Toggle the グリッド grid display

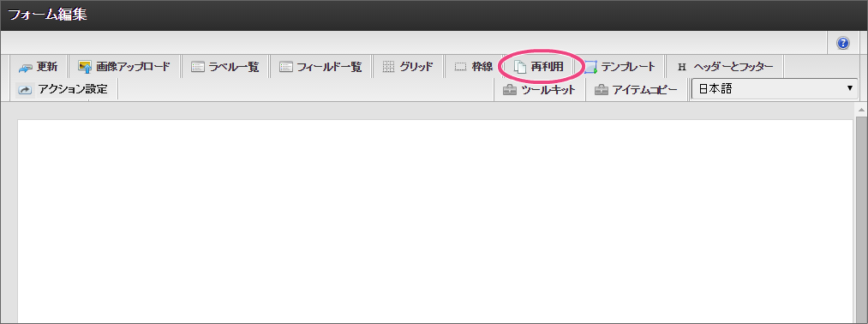[408, 67]
